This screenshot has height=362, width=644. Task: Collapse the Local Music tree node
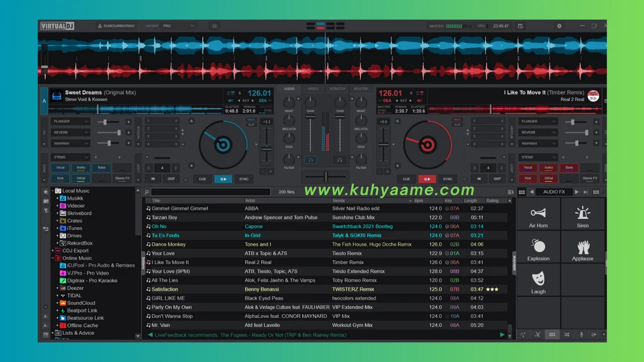pyautogui.click(x=52, y=191)
